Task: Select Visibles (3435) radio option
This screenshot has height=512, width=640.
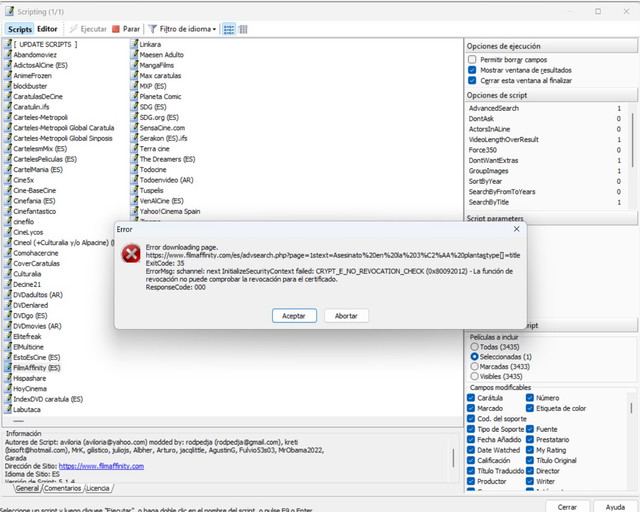Action: pyautogui.click(x=474, y=376)
